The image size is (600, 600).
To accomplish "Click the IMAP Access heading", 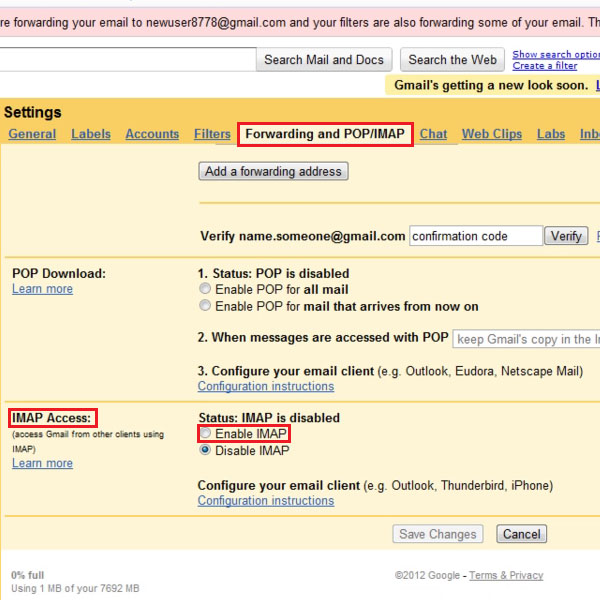I will [x=51, y=418].
